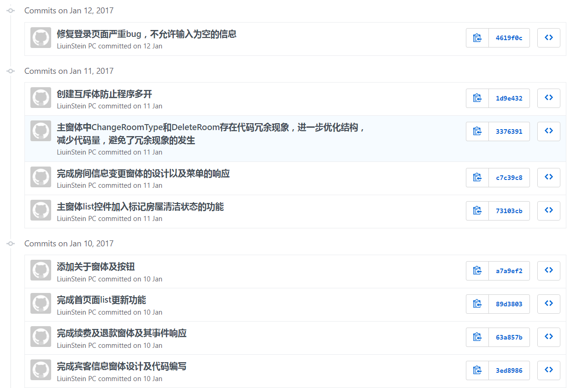Image resolution: width=588 pixels, height=388 pixels.
Task: Open commit about ChangeRoomType and DeleteRoom
Action: point(211,128)
